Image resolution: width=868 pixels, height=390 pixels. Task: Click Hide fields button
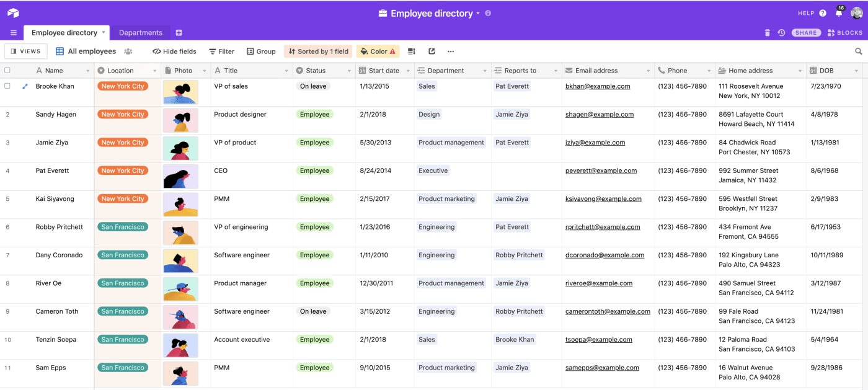[174, 51]
